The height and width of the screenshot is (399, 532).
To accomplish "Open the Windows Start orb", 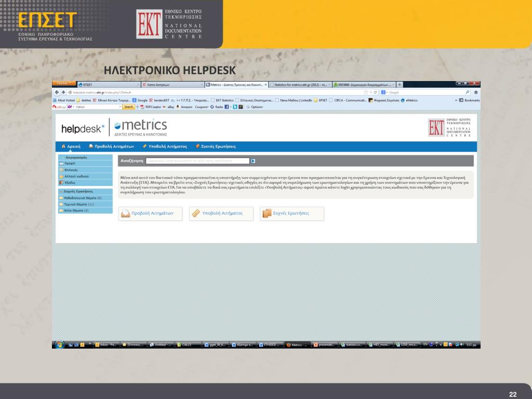I will (59, 345).
